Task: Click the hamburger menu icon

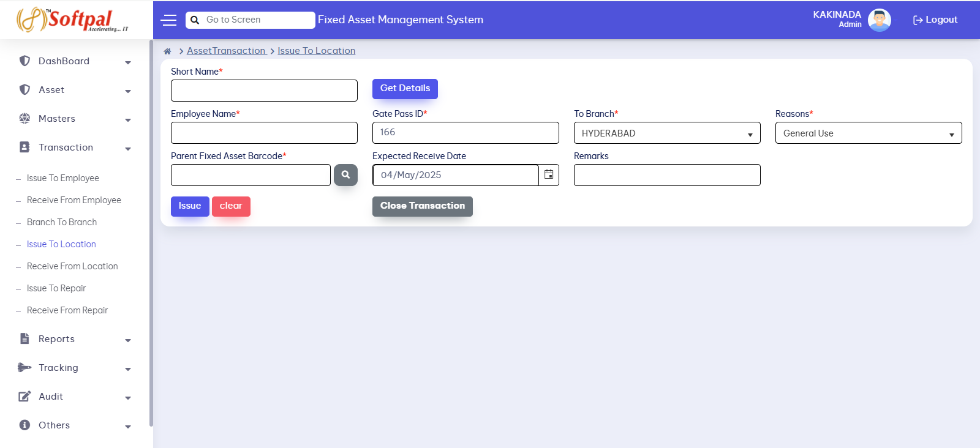Action: pyautogui.click(x=168, y=20)
